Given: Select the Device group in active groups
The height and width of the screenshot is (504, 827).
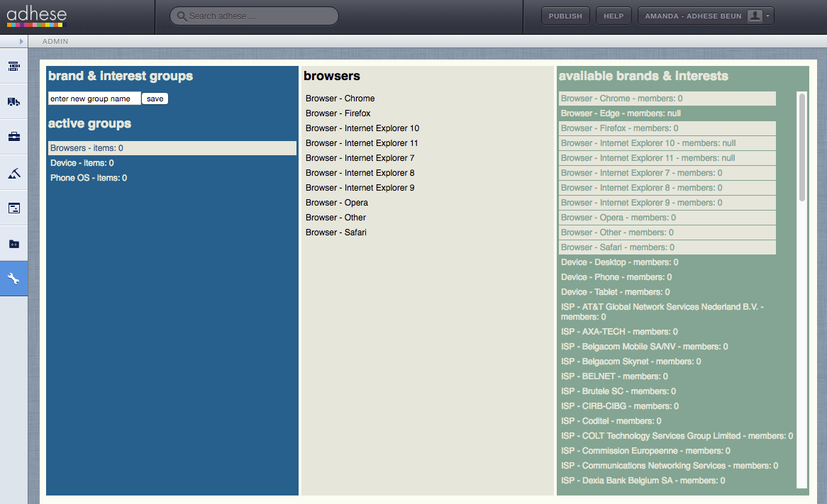Looking at the screenshot, I should tap(82, 163).
